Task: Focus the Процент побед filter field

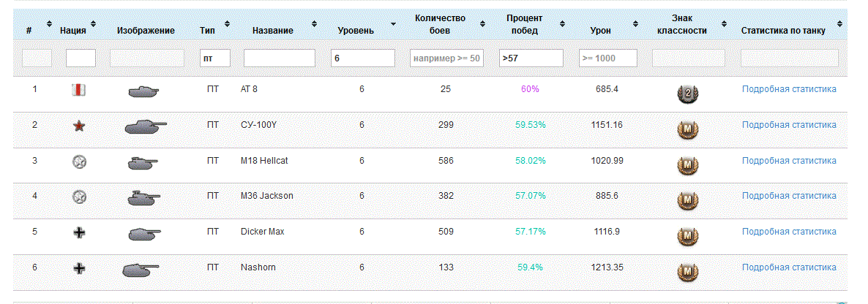Action: tap(531, 58)
